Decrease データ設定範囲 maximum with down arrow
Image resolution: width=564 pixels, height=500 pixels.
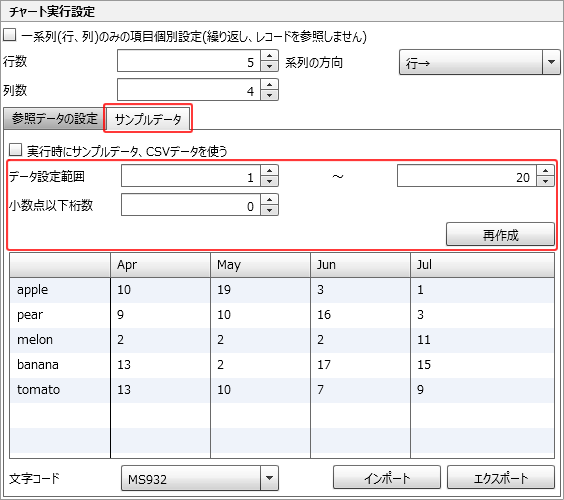tap(545, 181)
